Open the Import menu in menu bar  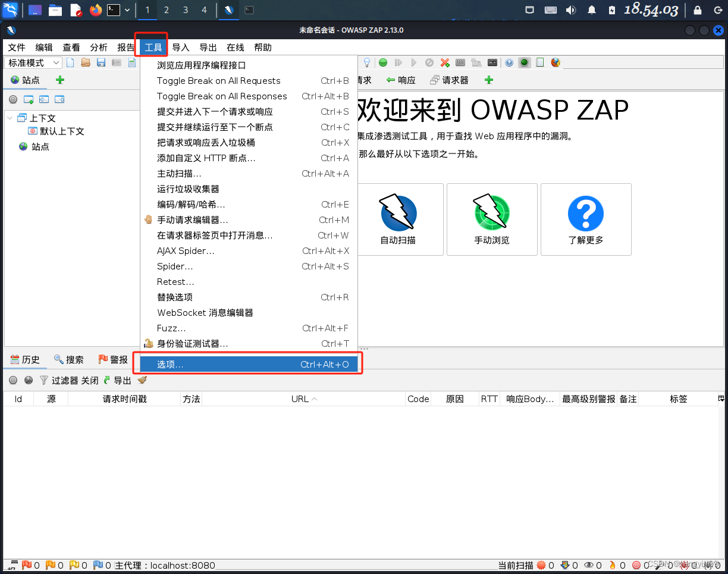pos(181,48)
